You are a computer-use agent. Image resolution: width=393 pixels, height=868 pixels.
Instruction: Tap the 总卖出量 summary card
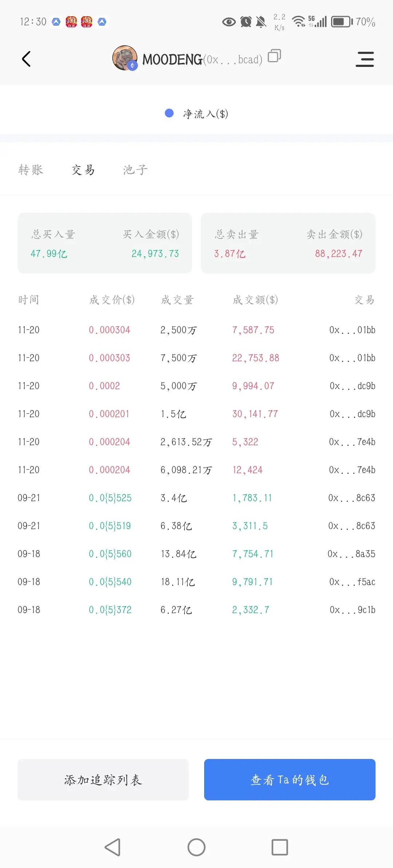click(288, 243)
